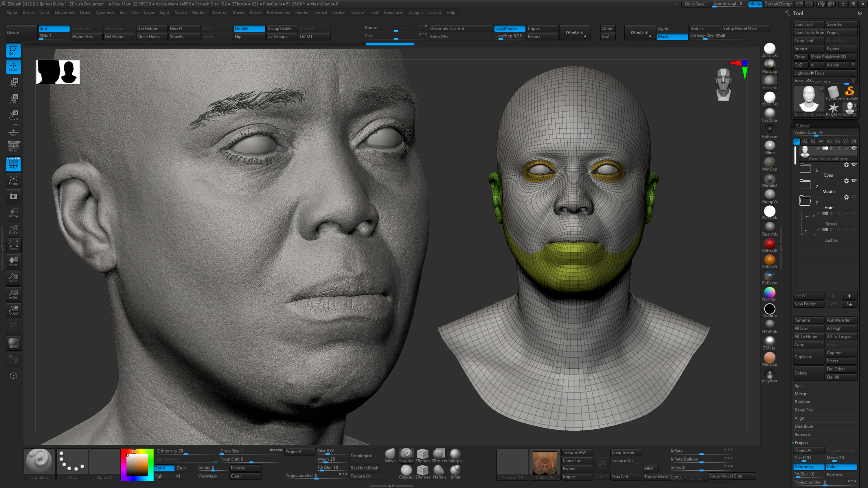Toggle LazyMouse off
The width and height of the screenshot is (868, 488).
509,29
